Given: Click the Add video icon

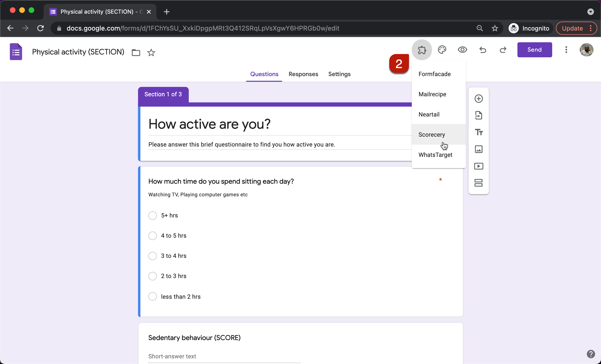Looking at the screenshot, I should (478, 166).
